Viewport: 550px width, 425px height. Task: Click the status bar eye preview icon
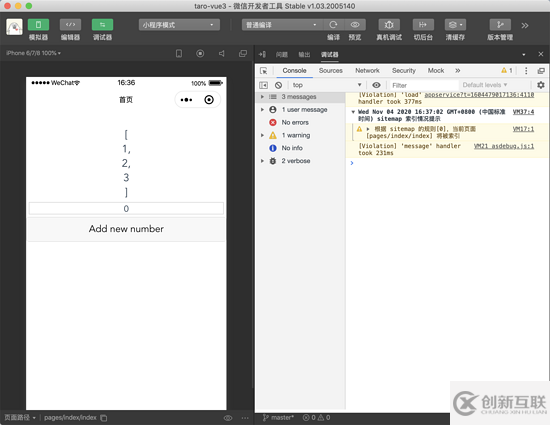click(228, 418)
